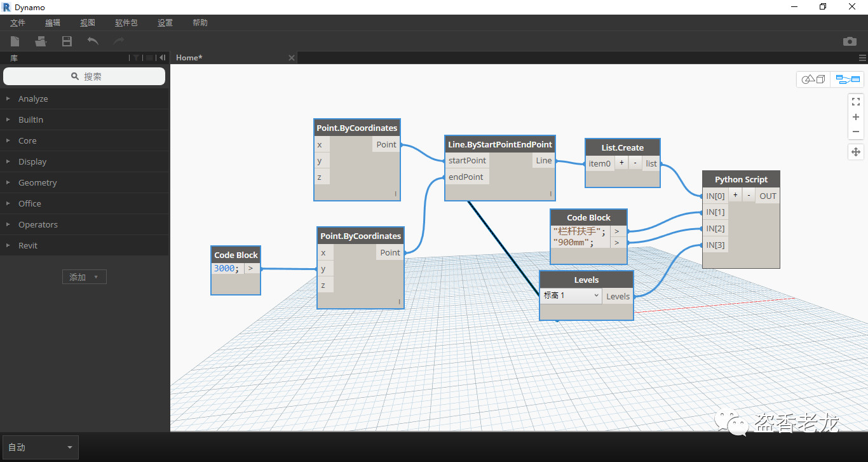Viewport: 868px width, 462px height.
Task: Activate the Pan tool icon
Action: point(856,152)
